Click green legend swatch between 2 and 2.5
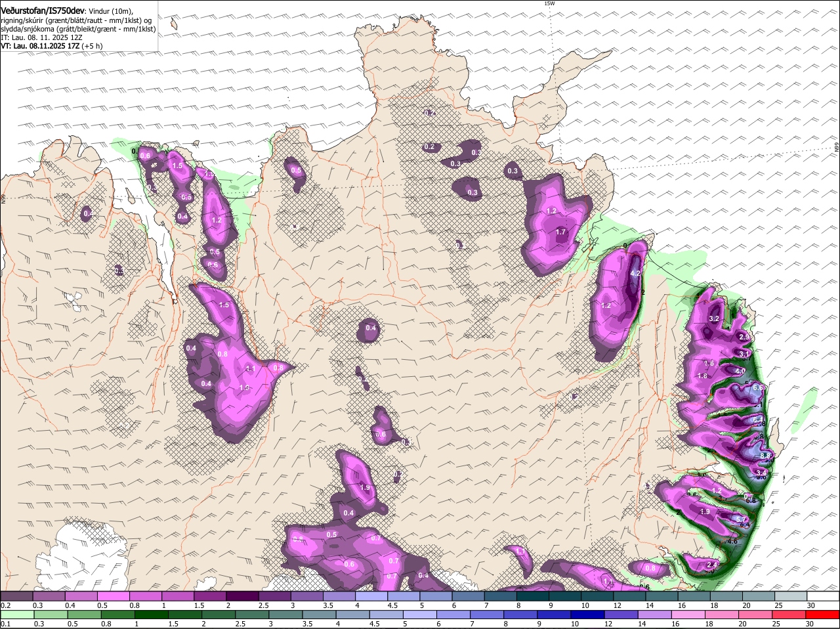Screen dimensions: 840x629 coord(219,615)
